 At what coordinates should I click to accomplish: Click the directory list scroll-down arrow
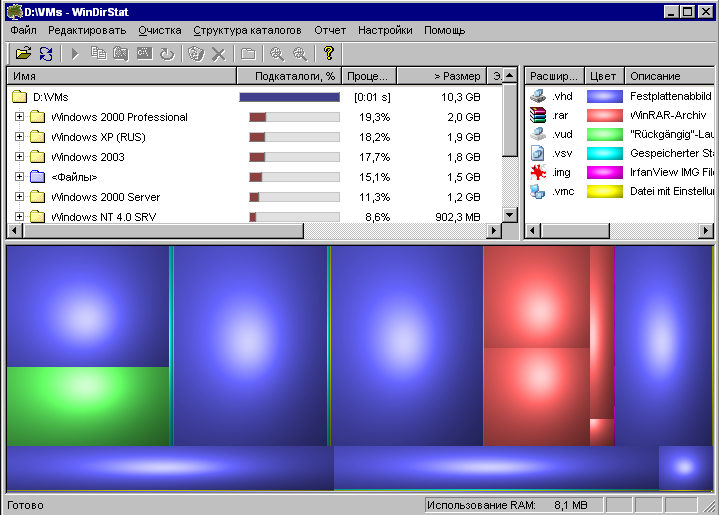pyautogui.click(x=509, y=214)
